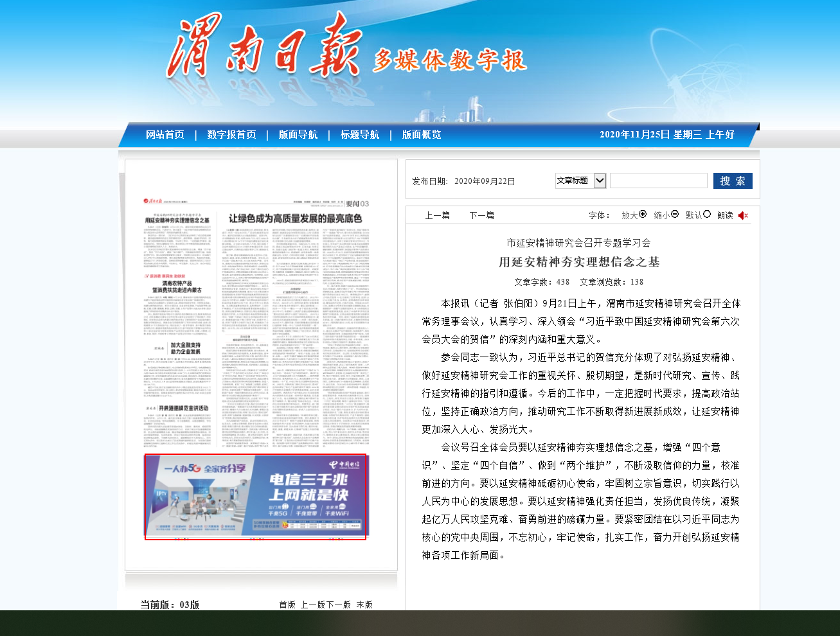Jump to first page 首版
The height and width of the screenshot is (636, 840).
click(x=287, y=605)
